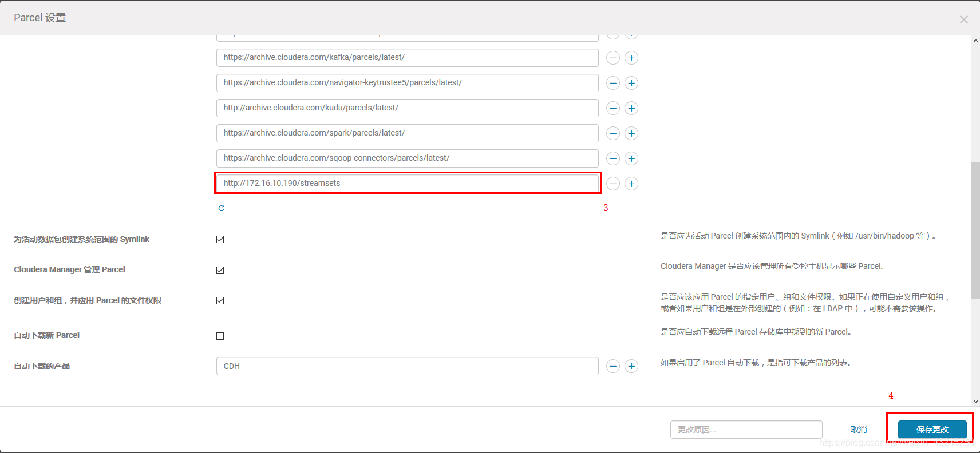Edit the CDH auto-download product field
Screen dimensions: 980x453
coord(407,366)
